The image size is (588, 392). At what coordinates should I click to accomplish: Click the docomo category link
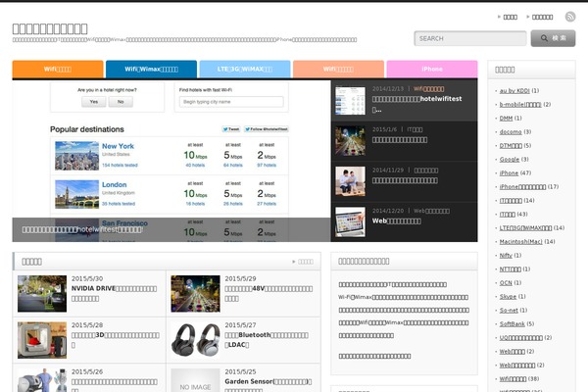click(511, 132)
